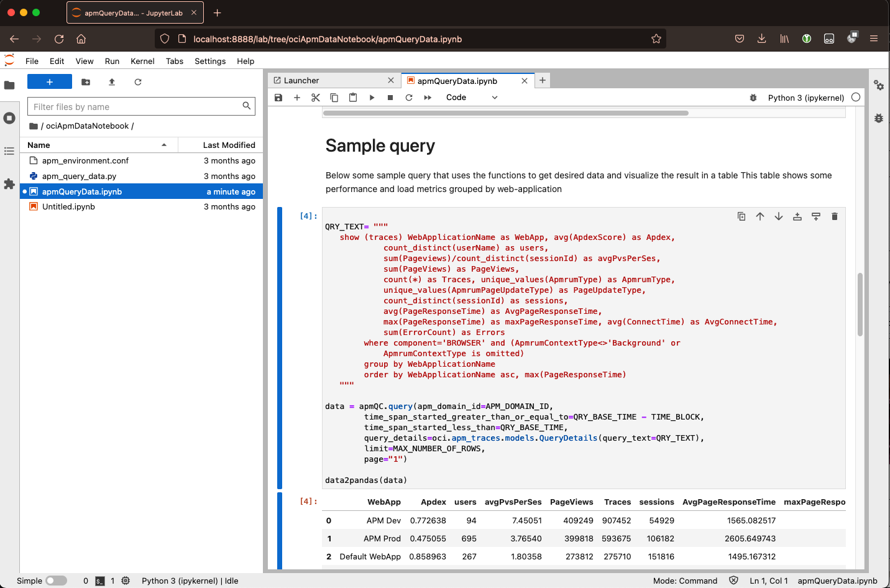Interrupt the kernel with stop icon

coord(390,98)
